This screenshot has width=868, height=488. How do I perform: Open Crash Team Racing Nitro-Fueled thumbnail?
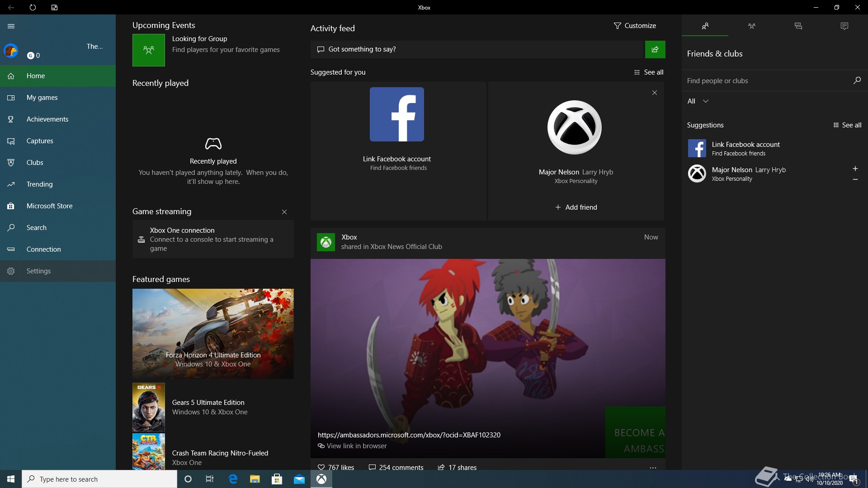pyautogui.click(x=149, y=452)
